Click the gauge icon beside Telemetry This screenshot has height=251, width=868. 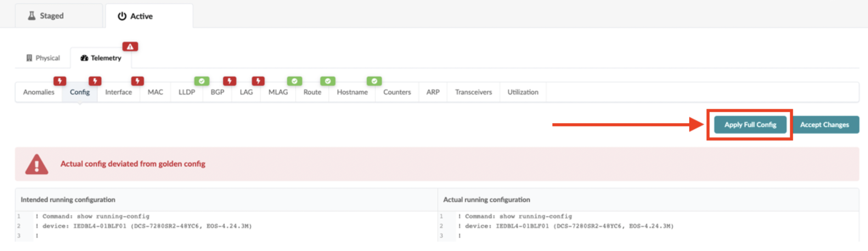point(84,58)
